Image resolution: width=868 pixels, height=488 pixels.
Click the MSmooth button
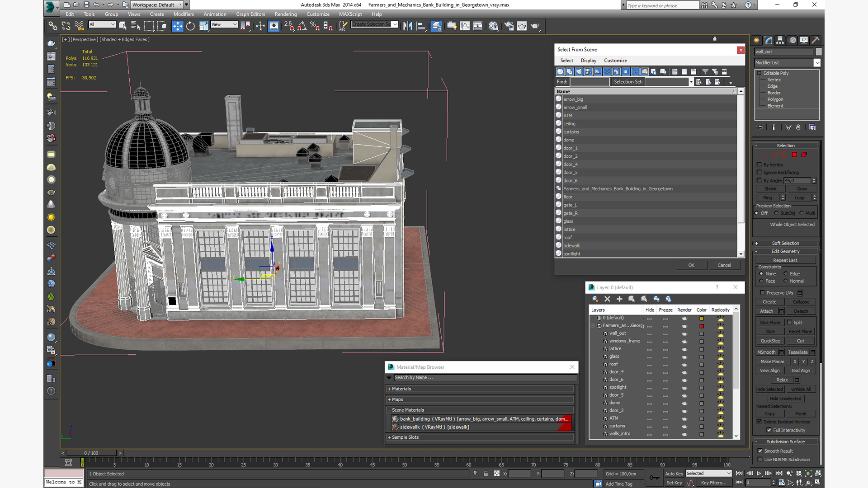coord(766,352)
